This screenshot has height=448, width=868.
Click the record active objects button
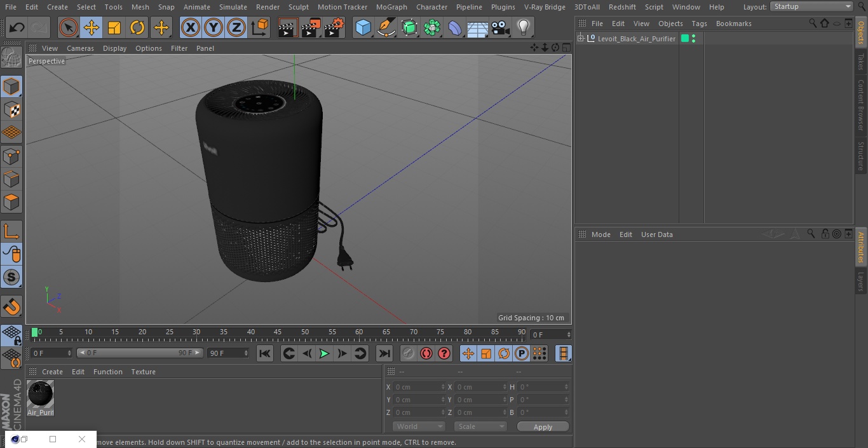[408, 353]
